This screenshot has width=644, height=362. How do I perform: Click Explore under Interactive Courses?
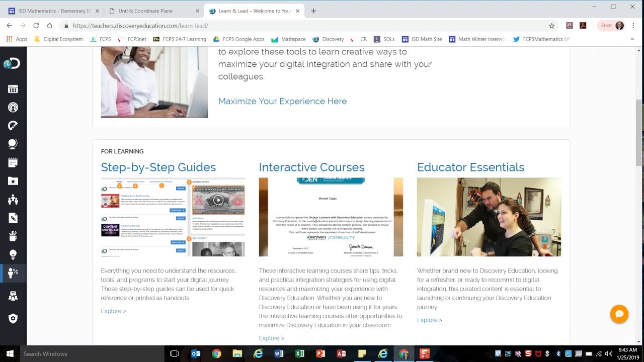tap(271, 338)
